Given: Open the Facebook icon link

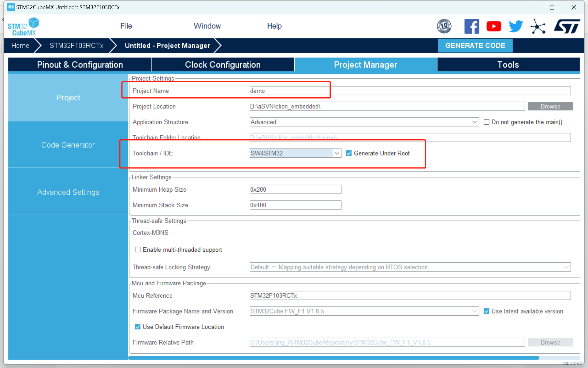Looking at the screenshot, I should tap(471, 26).
